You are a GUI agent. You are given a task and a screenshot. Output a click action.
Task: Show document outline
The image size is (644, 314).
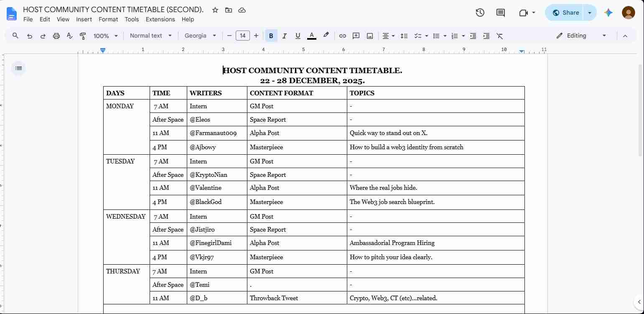18,68
